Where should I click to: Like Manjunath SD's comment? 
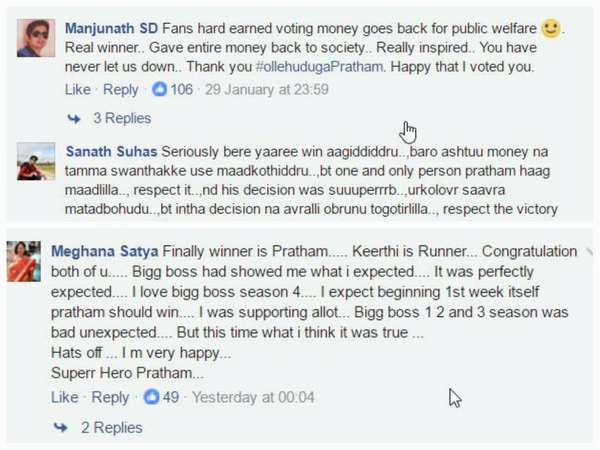click(78, 90)
